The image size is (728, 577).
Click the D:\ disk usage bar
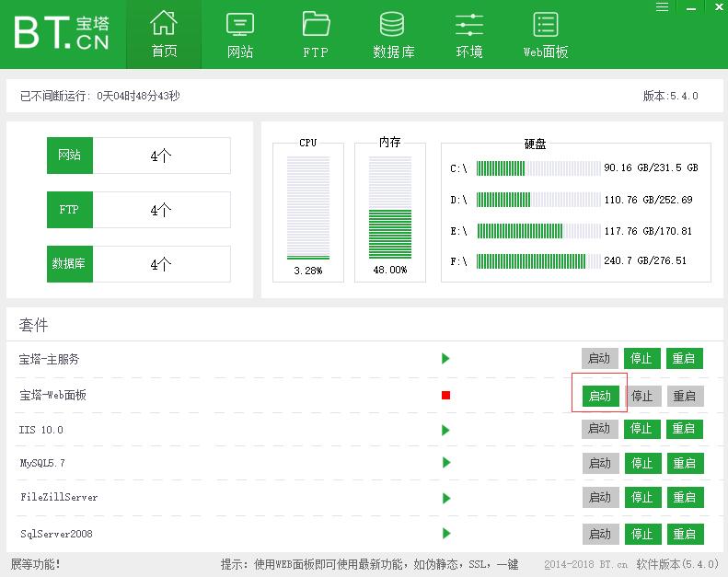click(538, 200)
